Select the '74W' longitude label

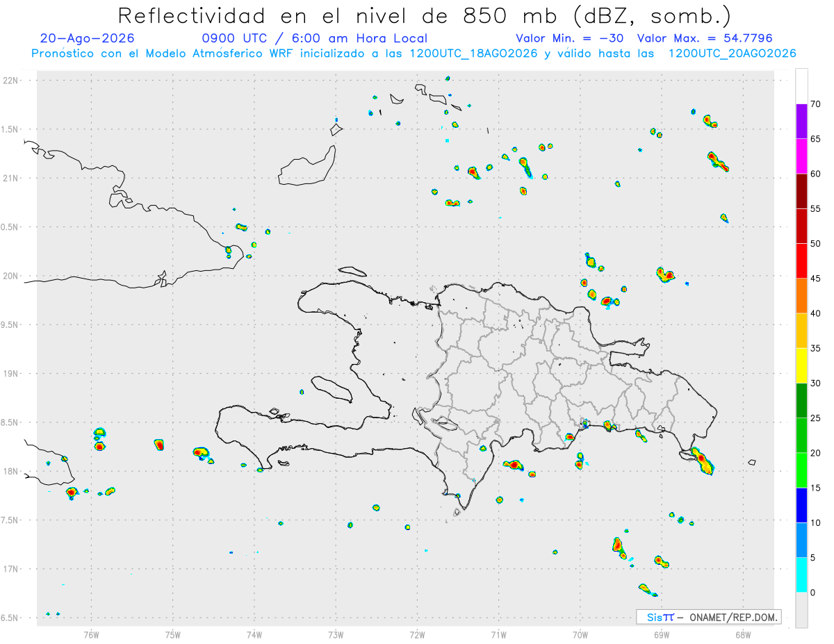click(x=254, y=634)
